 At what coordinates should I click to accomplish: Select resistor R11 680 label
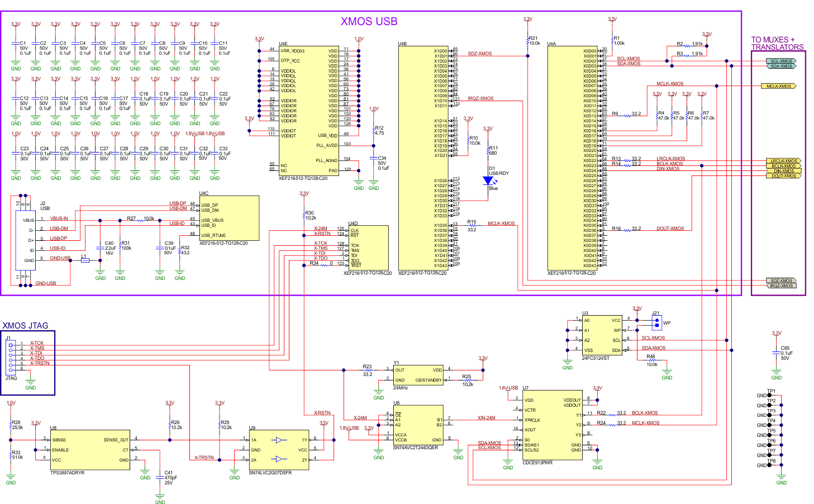[x=493, y=151]
